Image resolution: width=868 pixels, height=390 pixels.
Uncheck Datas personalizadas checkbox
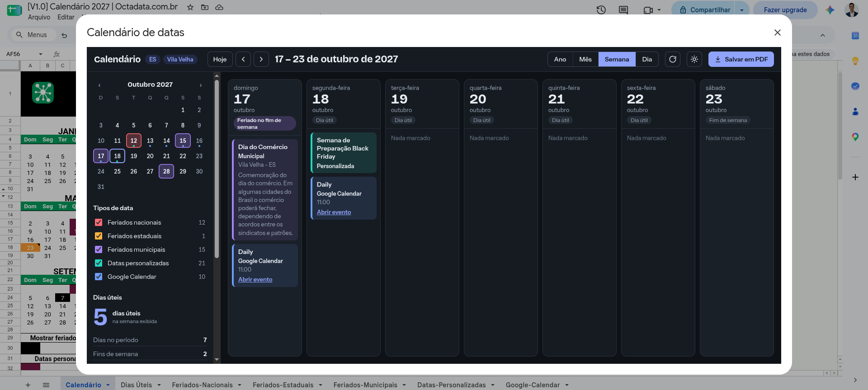point(99,263)
